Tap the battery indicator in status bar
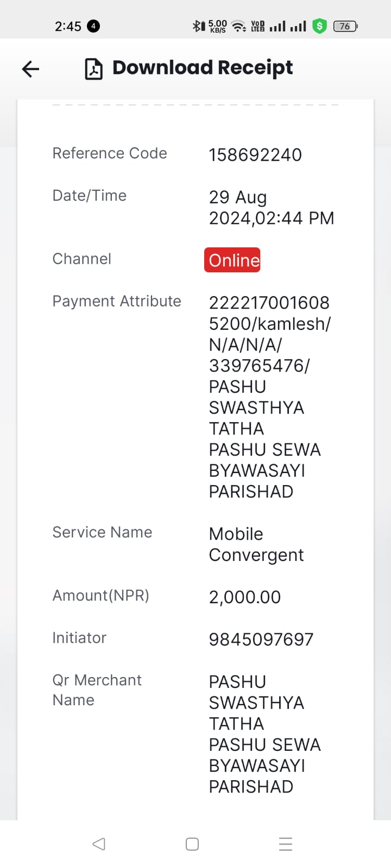Screen dimensions: 391x868 click(x=345, y=26)
